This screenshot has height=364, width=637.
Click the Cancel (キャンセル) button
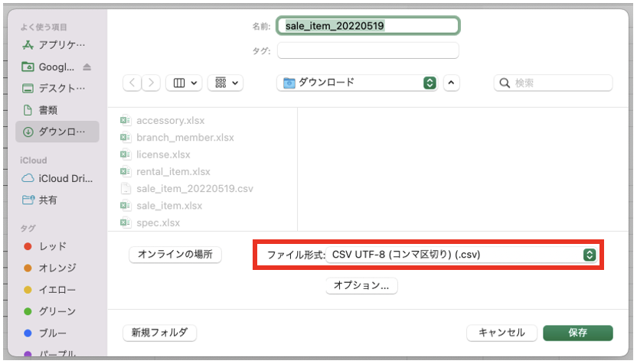pyautogui.click(x=501, y=333)
